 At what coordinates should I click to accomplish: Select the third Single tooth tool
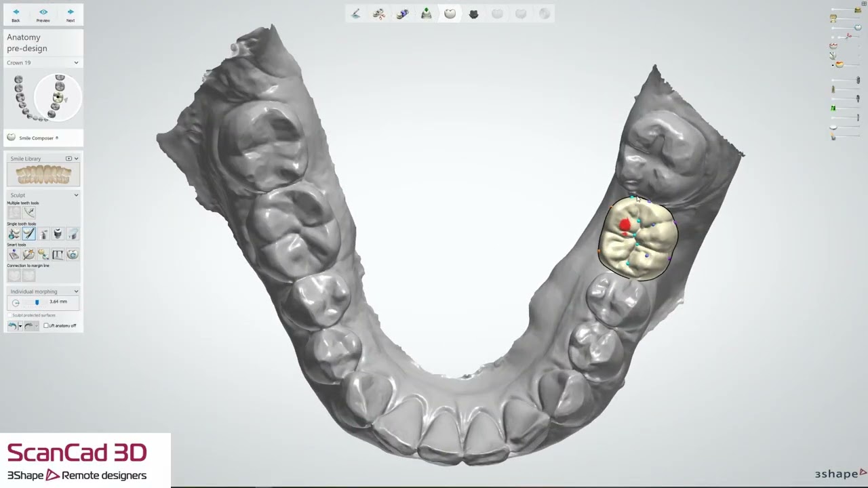tap(43, 234)
